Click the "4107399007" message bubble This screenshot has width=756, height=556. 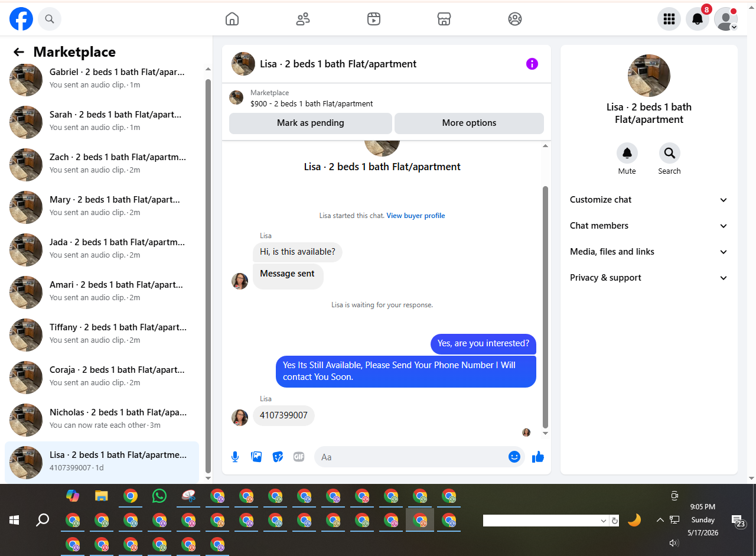(283, 415)
